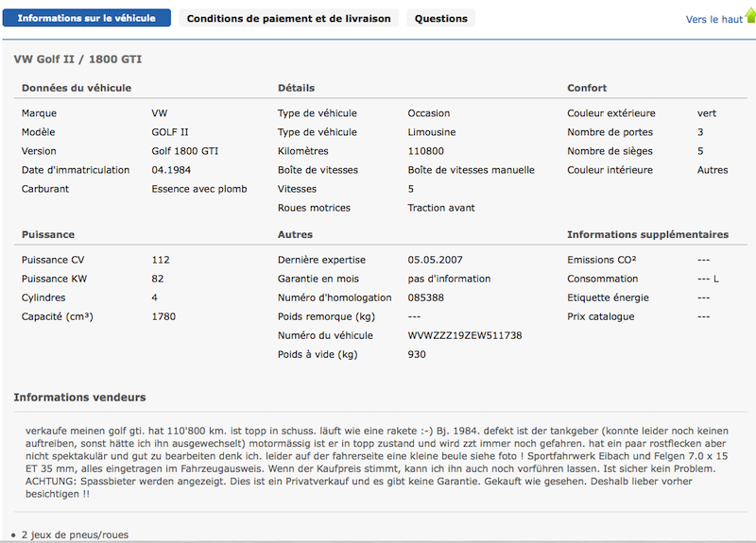The height and width of the screenshot is (543, 756).
Task: Select Puissance KW value 82
Action: pos(158,279)
